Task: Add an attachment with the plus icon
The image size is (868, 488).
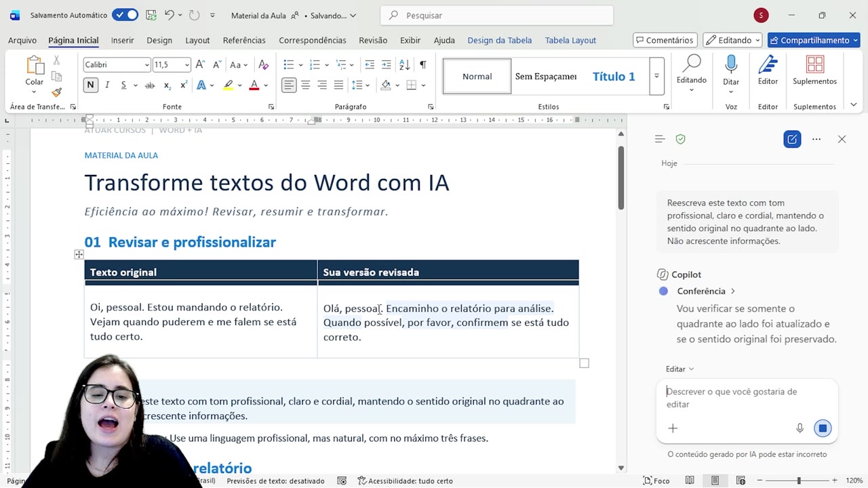Action: click(673, 428)
